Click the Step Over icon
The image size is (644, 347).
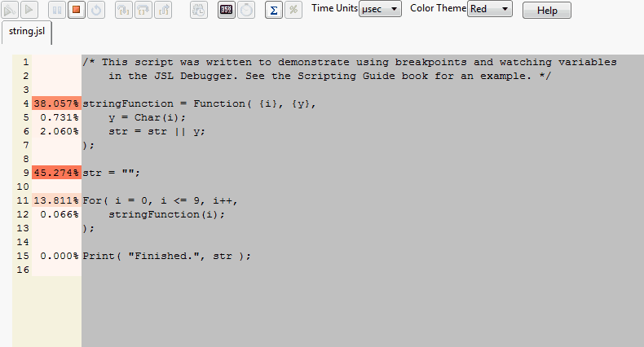click(143, 10)
